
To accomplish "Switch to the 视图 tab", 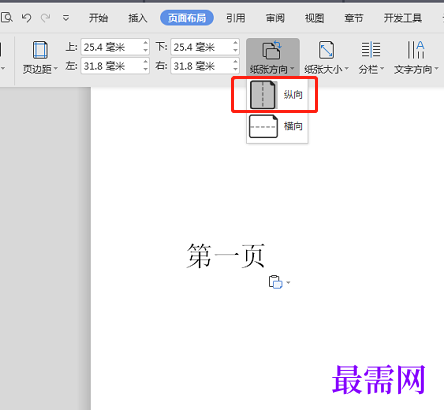I will point(314,18).
